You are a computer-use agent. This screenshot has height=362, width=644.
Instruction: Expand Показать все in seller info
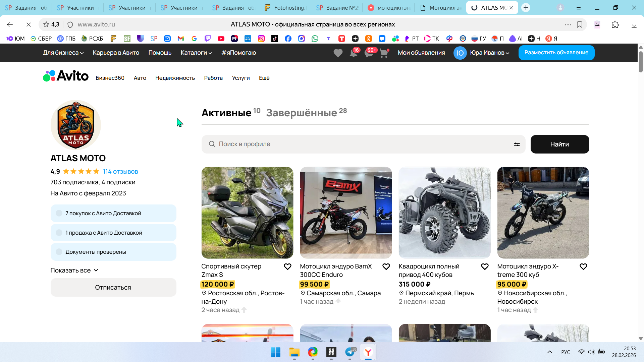(74, 270)
